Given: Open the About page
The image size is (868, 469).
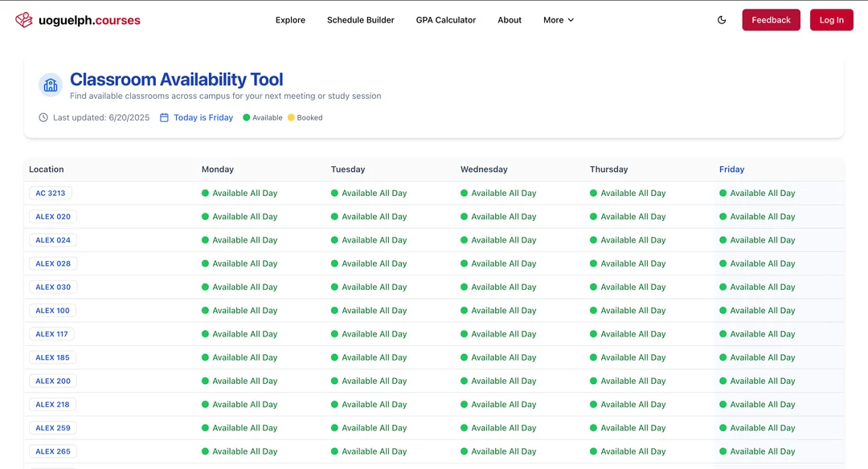Looking at the screenshot, I should click(510, 20).
